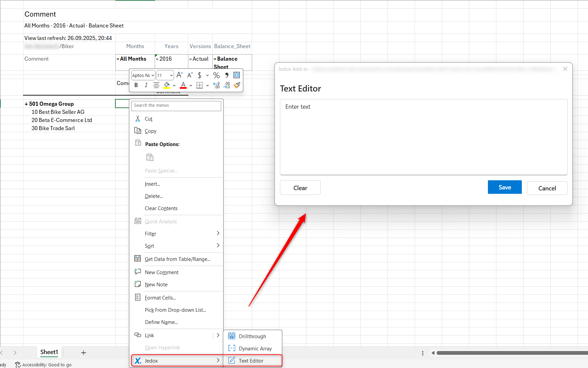Toggle bold formatting in mini toolbar
Screen dimensions: 588x368
pyautogui.click(x=136, y=85)
